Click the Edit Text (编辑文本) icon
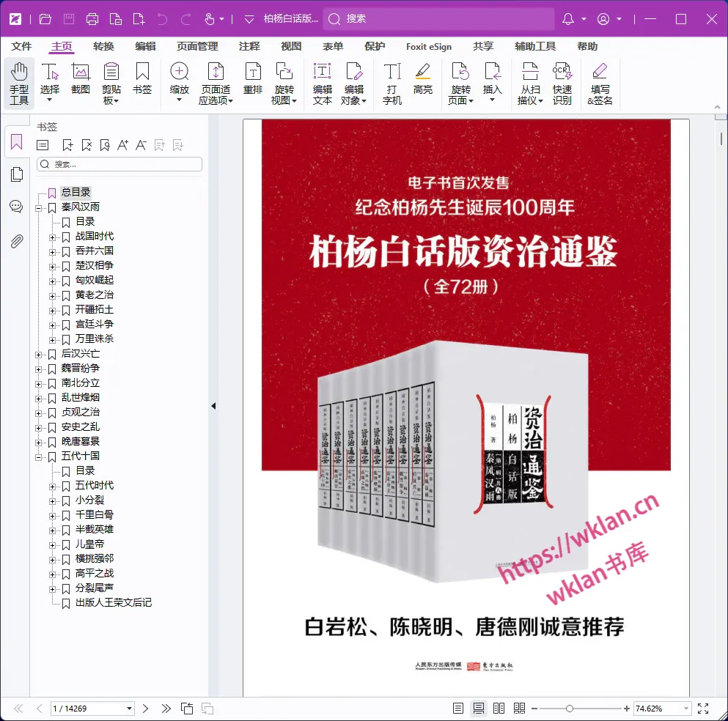The image size is (728, 721). click(x=323, y=83)
